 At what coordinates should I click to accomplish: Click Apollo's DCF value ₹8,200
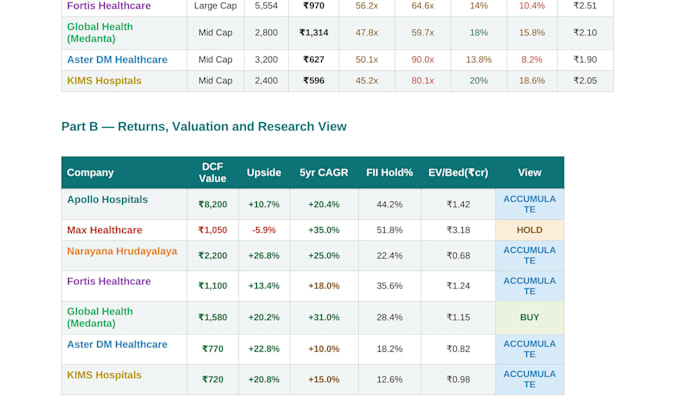(212, 204)
